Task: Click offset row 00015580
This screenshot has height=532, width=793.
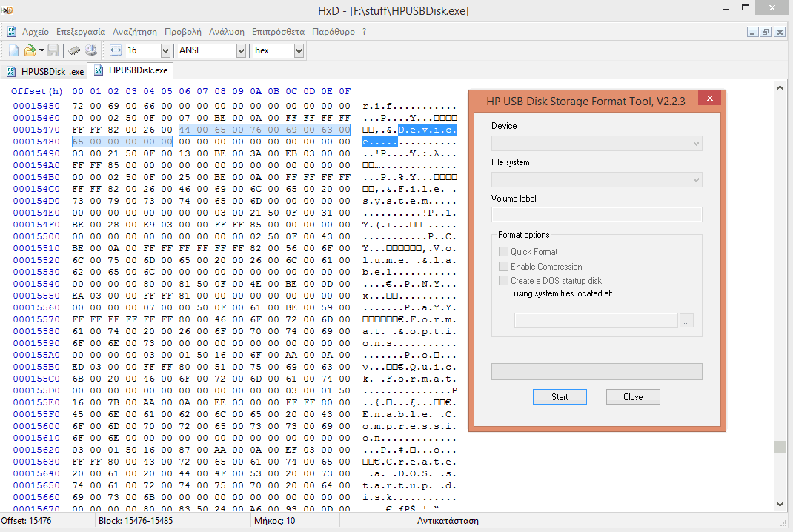Action: pos(36,331)
